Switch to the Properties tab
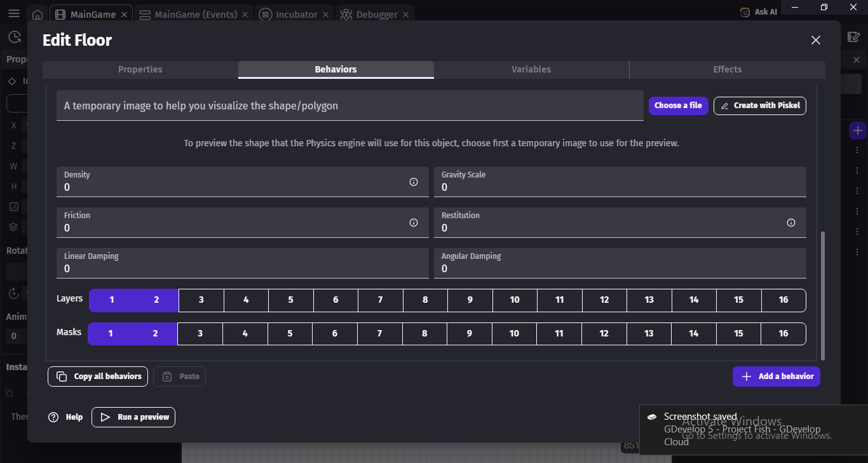 tap(140, 69)
